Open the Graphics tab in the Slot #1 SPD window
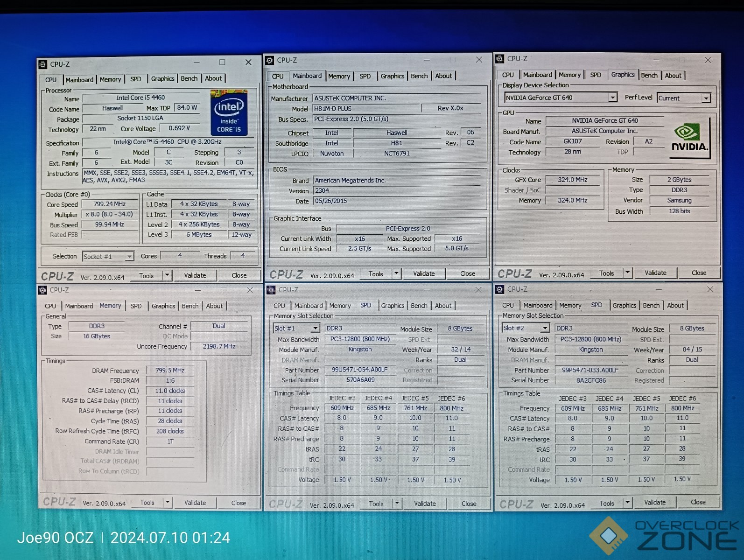Screen dimensions: 744x560 pyautogui.click(x=393, y=306)
